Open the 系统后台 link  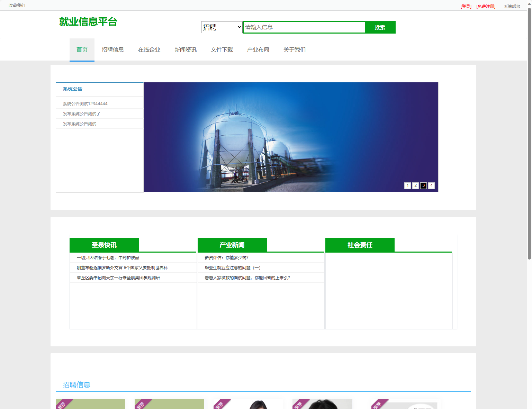pos(511,6)
